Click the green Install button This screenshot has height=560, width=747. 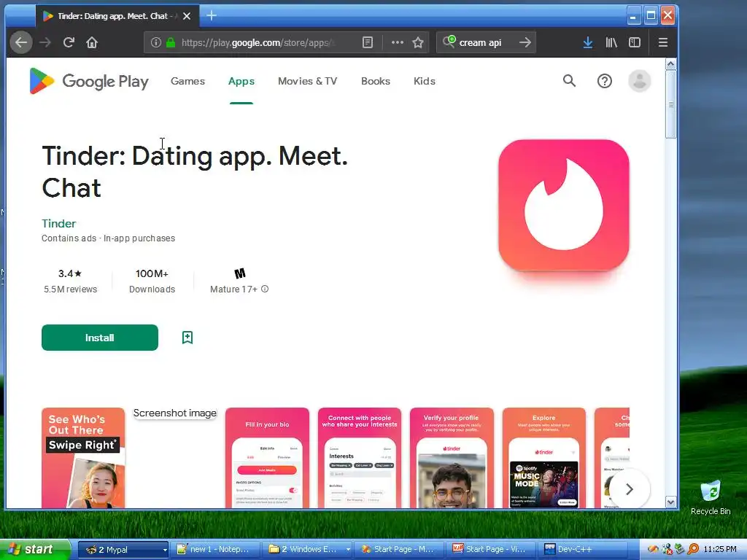(x=99, y=338)
